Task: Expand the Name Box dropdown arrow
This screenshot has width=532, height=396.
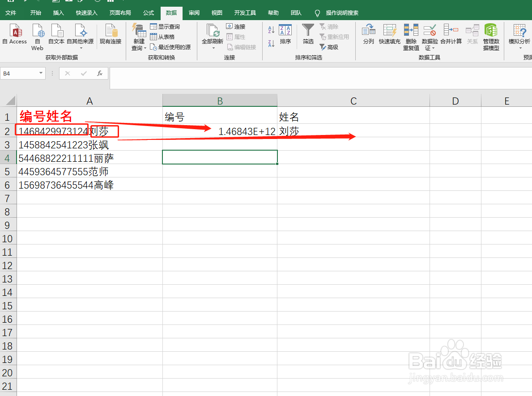Action: click(41, 73)
